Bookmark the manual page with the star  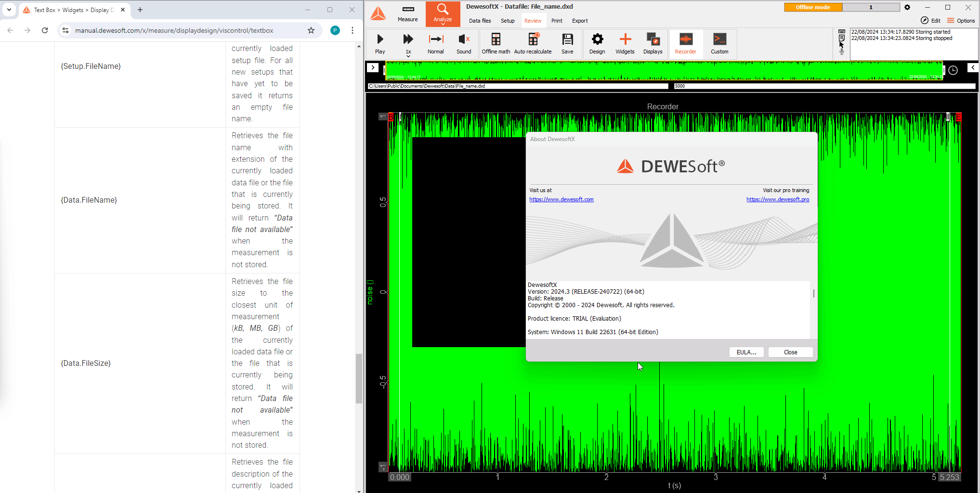(311, 30)
